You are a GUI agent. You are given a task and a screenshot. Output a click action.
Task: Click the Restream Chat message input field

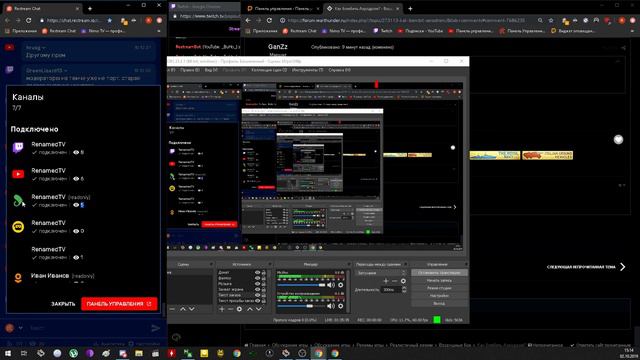tap(88, 328)
